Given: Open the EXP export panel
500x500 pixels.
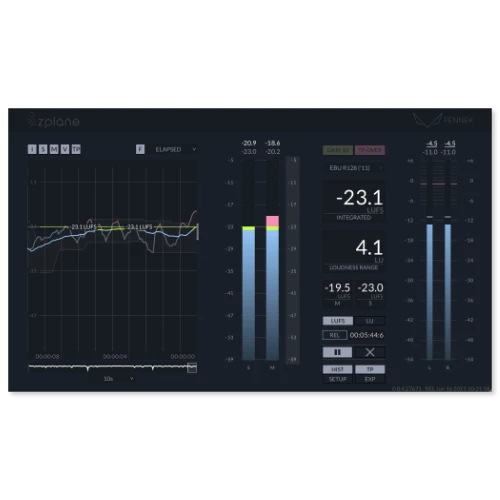Looking at the screenshot, I should pos(370,379).
